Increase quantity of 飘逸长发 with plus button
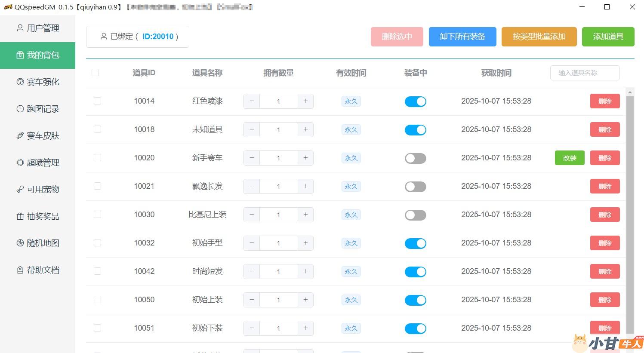Viewport: 644px width, 353px height. 305,186
